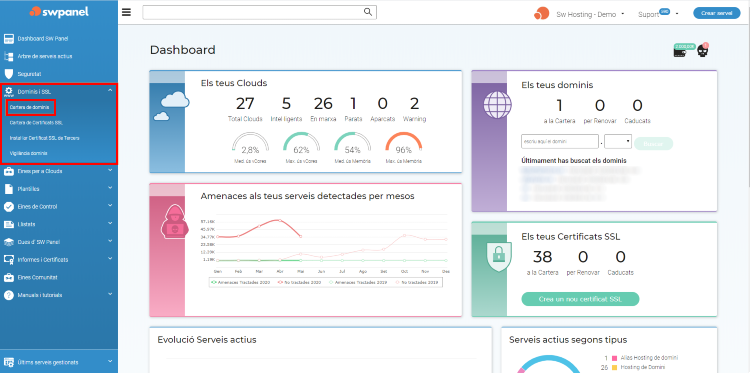This screenshot has width=750, height=373.
Task: Click the 26 En marxa clouds counter
Action: tap(323, 109)
